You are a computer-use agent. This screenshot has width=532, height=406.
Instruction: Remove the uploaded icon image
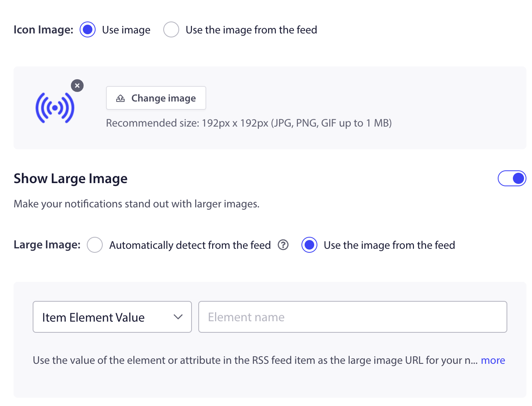[77, 86]
